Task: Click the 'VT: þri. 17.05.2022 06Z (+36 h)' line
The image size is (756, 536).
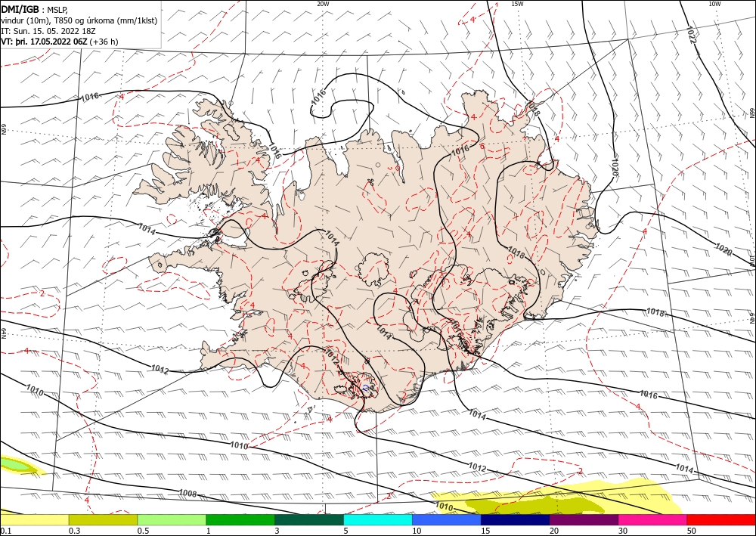Action: point(59,42)
